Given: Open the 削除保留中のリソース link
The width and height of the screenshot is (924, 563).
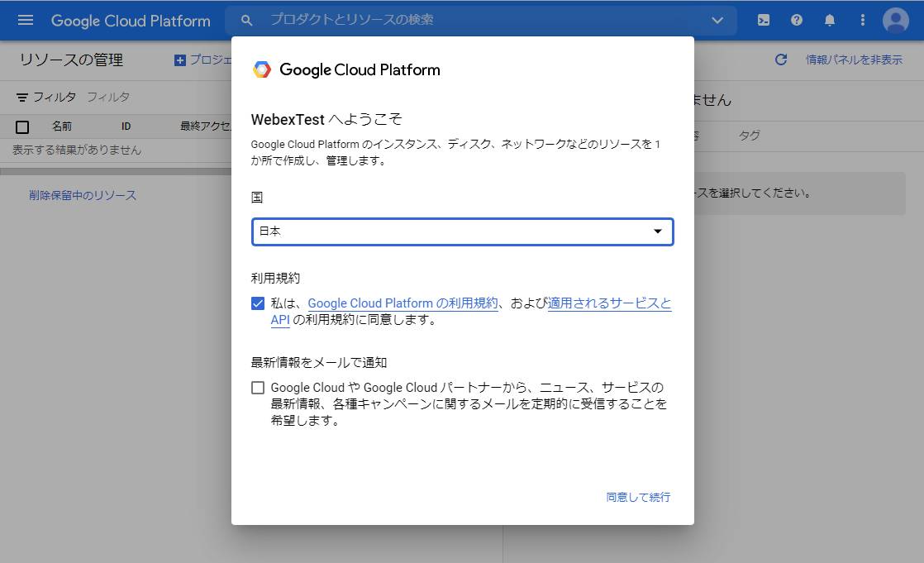Looking at the screenshot, I should 83,195.
